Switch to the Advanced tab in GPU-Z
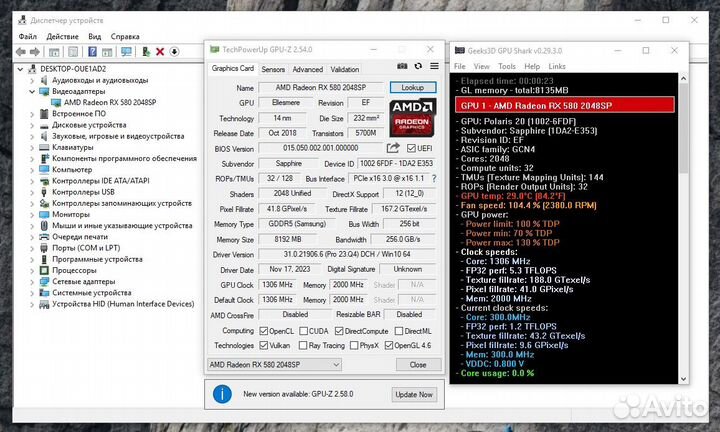The height and width of the screenshot is (432, 720). coord(307,69)
